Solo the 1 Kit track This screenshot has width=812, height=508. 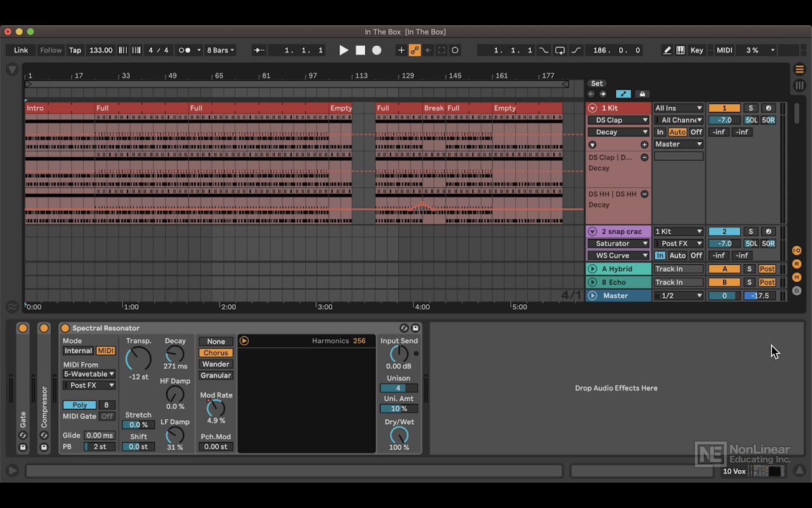tap(750, 108)
